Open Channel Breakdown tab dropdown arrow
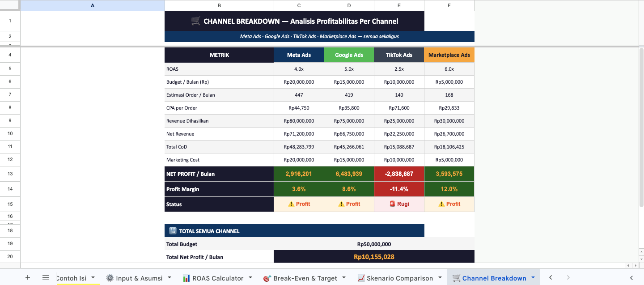The image size is (644, 285). click(x=533, y=278)
